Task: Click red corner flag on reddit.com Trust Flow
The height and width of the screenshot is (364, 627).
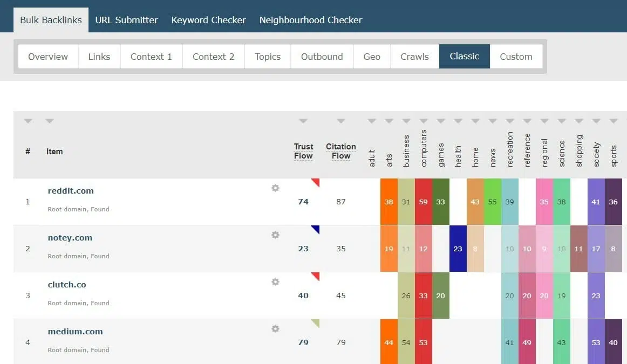Action: [x=316, y=182]
